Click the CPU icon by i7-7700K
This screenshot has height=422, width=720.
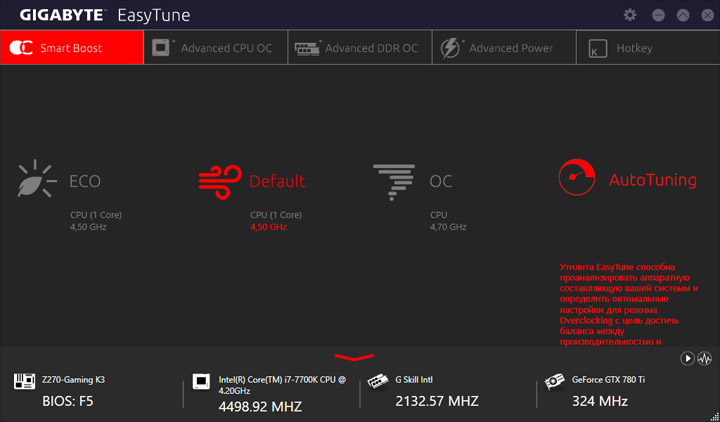pos(201,382)
